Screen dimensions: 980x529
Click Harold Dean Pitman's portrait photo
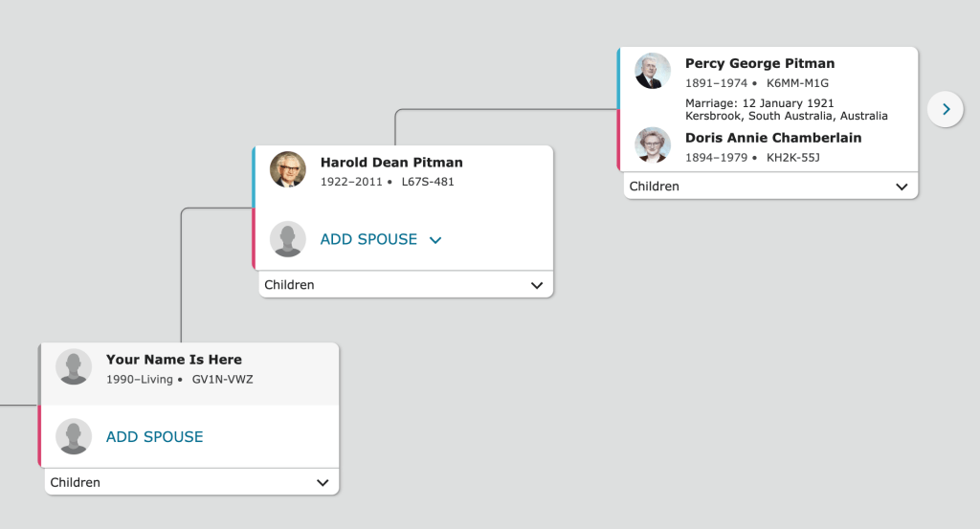pos(287,169)
